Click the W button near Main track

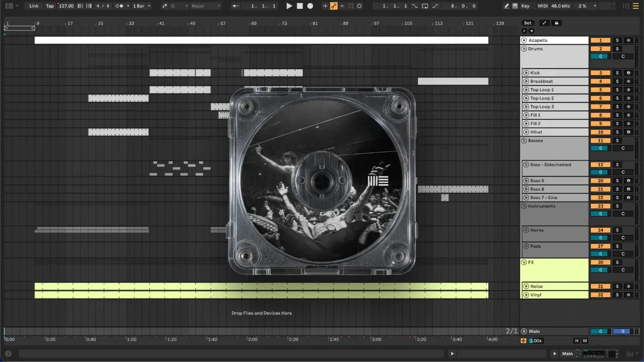coord(585,341)
